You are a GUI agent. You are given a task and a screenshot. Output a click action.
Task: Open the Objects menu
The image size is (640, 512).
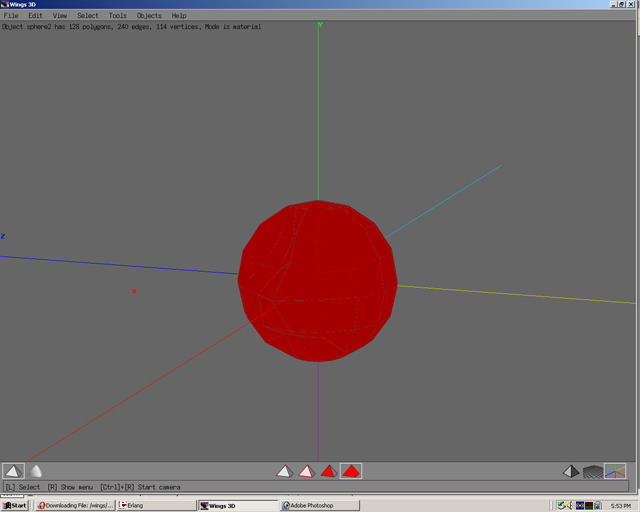(149, 16)
